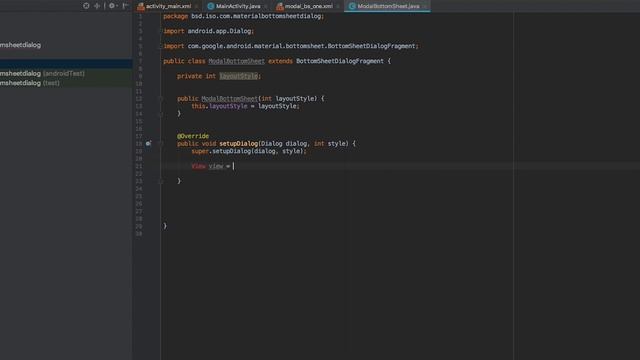Screen dimensions: 640x360
Task: Click the ModalBottomSheet class name in declaration
Action: [236, 61]
